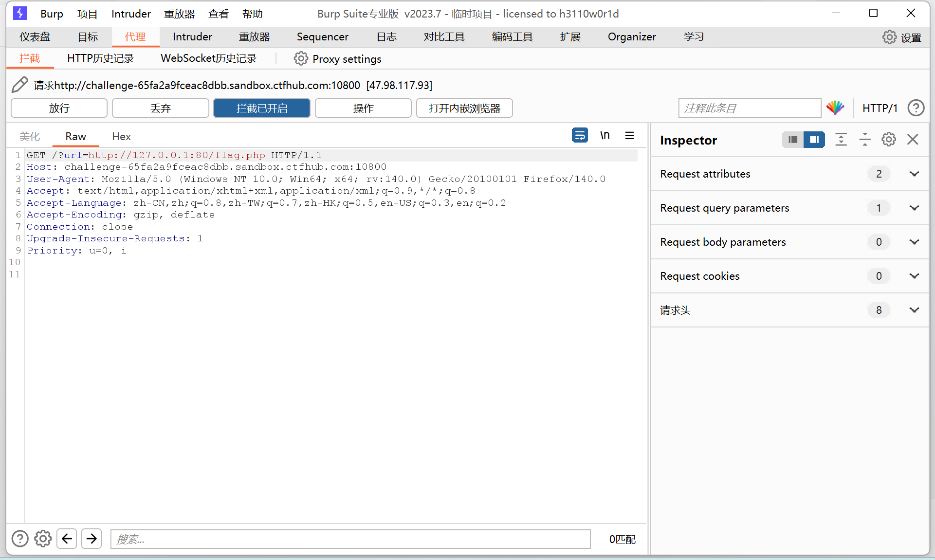Open Burp global settings gear
The height and width of the screenshot is (560, 935).
(890, 37)
